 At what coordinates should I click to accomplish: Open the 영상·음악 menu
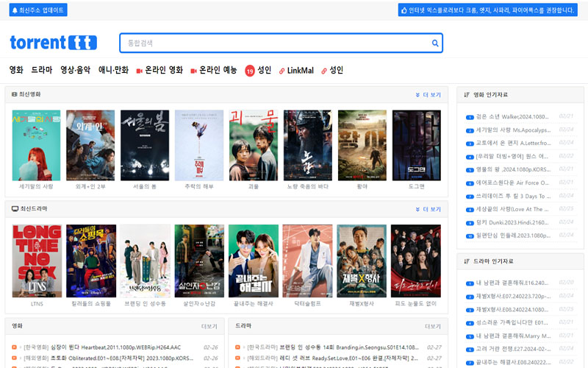76,70
